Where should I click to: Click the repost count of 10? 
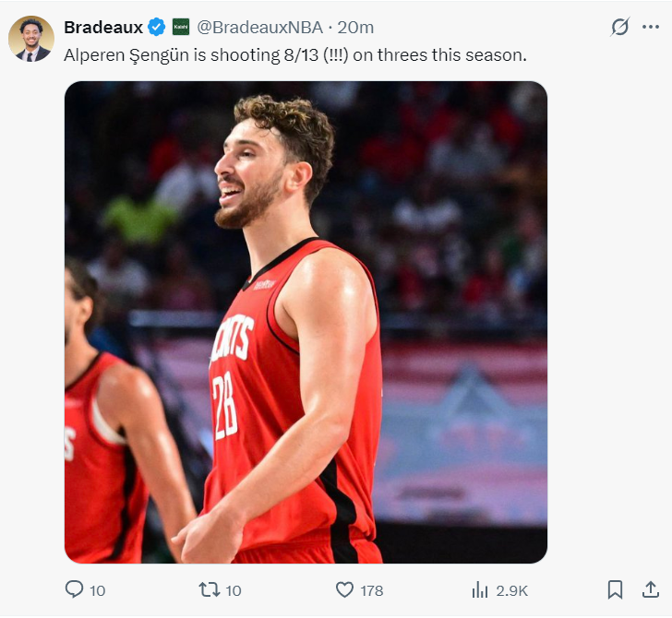[234, 590]
